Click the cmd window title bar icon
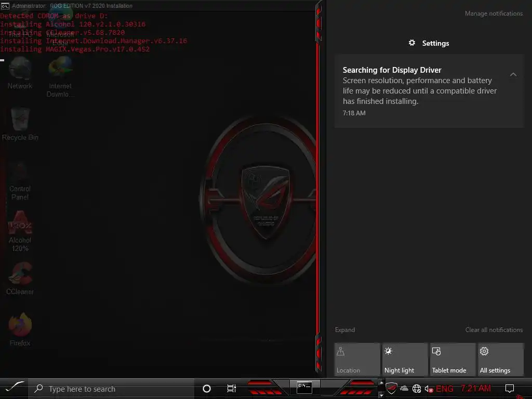This screenshot has width=532, height=399. [5, 6]
